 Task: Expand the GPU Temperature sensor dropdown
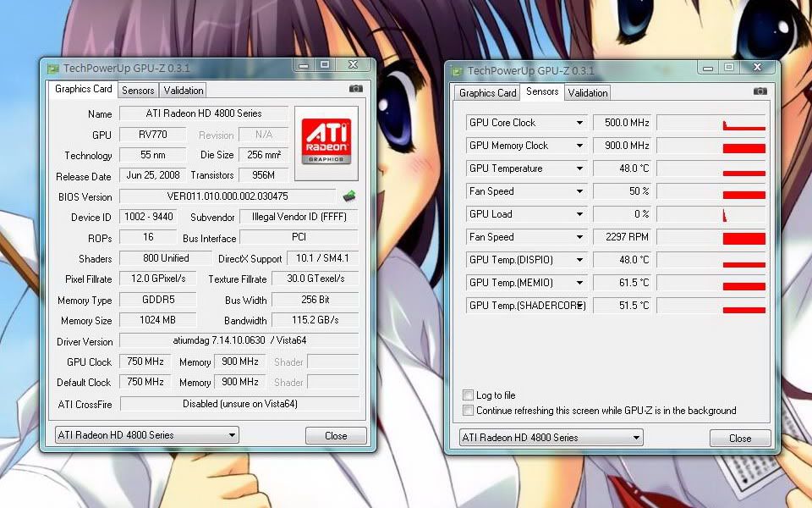[579, 168]
